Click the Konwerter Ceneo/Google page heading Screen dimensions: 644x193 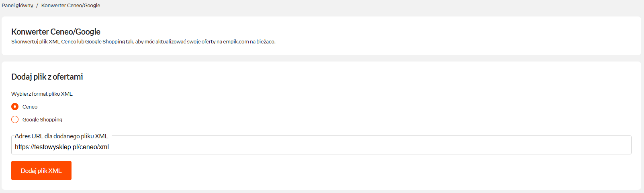56,32
